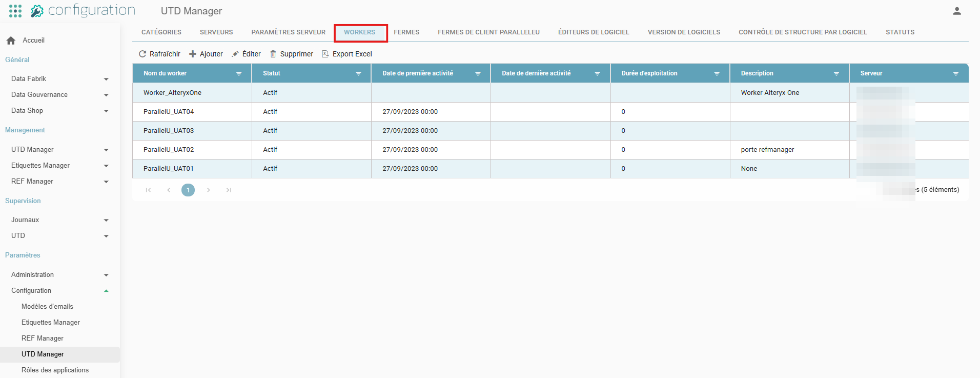980x378 pixels.
Task: Expand the Administration menu
Action: click(106, 275)
